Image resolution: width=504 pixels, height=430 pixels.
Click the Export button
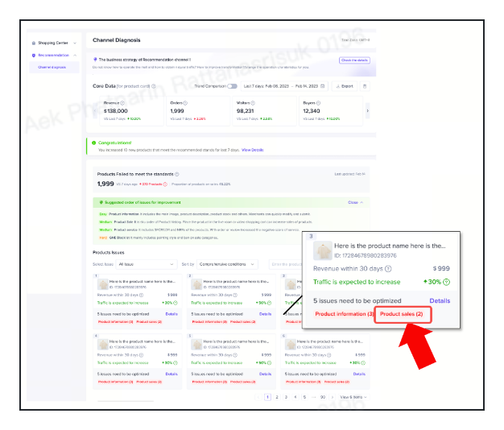click(345, 86)
